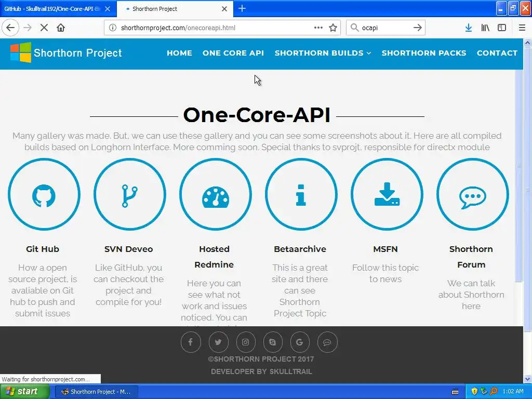Click the Shorthorn Project Windows flag logo
The image size is (532, 399).
pyautogui.click(x=21, y=52)
